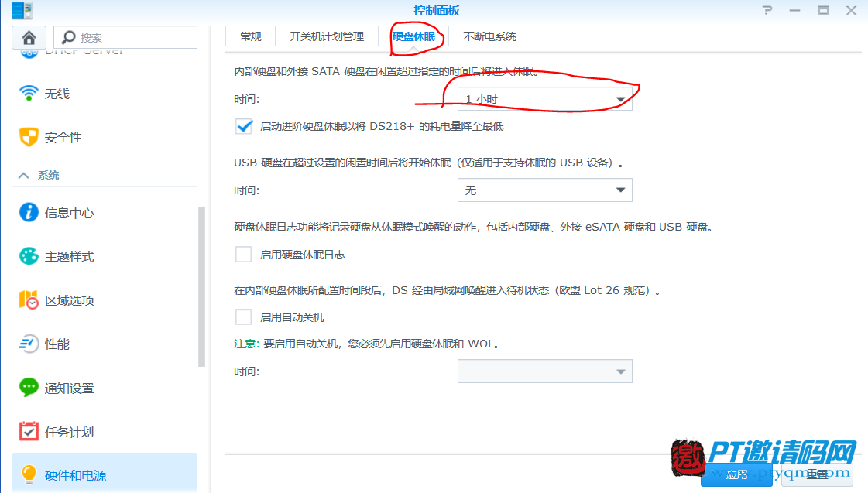Select the 信息中心 sidebar label
Viewport: 868px width, 493px height.
coord(69,213)
